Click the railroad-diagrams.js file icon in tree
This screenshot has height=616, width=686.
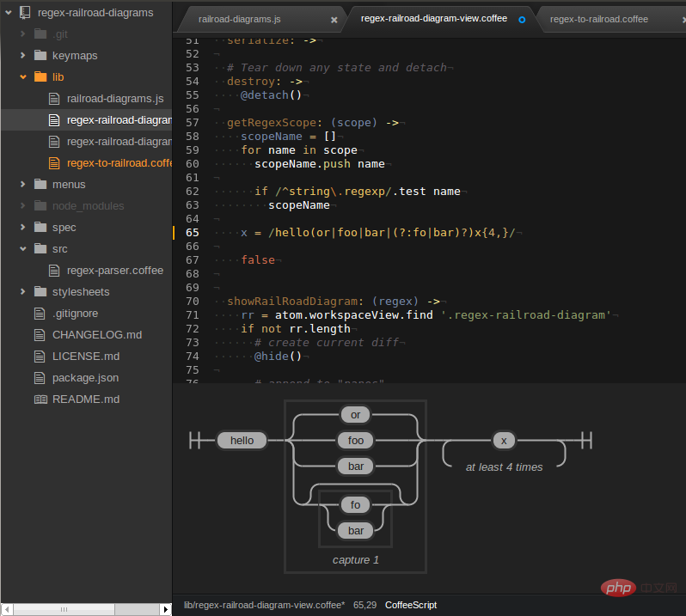pos(54,98)
